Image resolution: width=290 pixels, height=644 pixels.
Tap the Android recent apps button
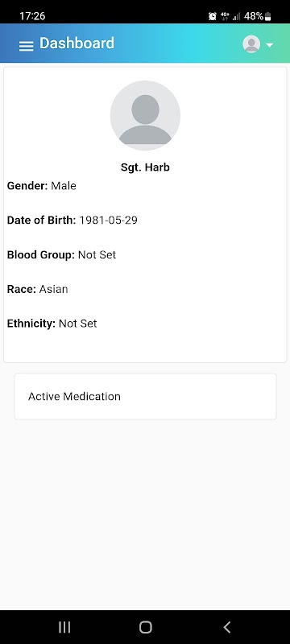pyautogui.click(x=64, y=627)
